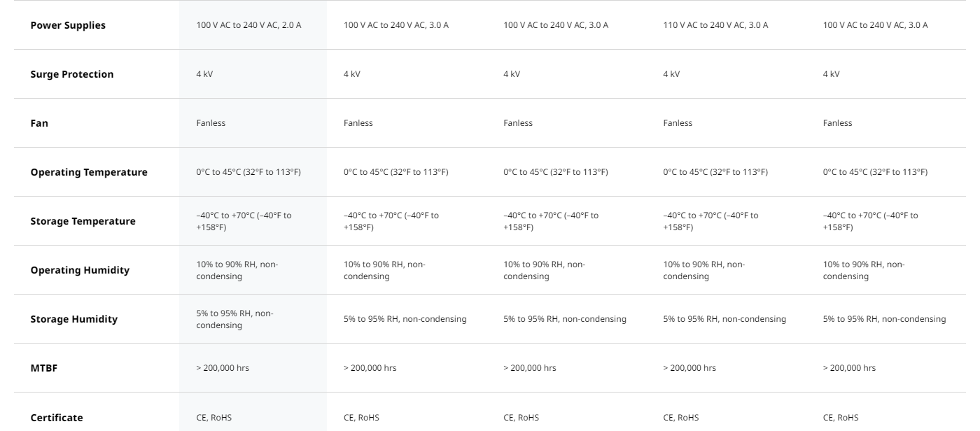The image size is (980, 431).
Task: Select the Operating Temperature label
Action: click(x=89, y=172)
